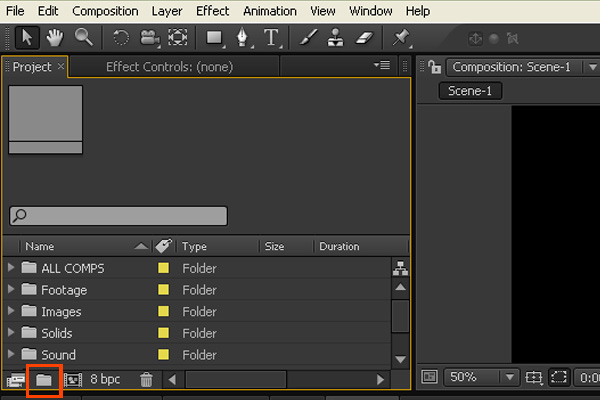This screenshot has height=400, width=600.
Task: Click the search magnifier in Project search
Action: pyautogui.click(x=19, y=216)
